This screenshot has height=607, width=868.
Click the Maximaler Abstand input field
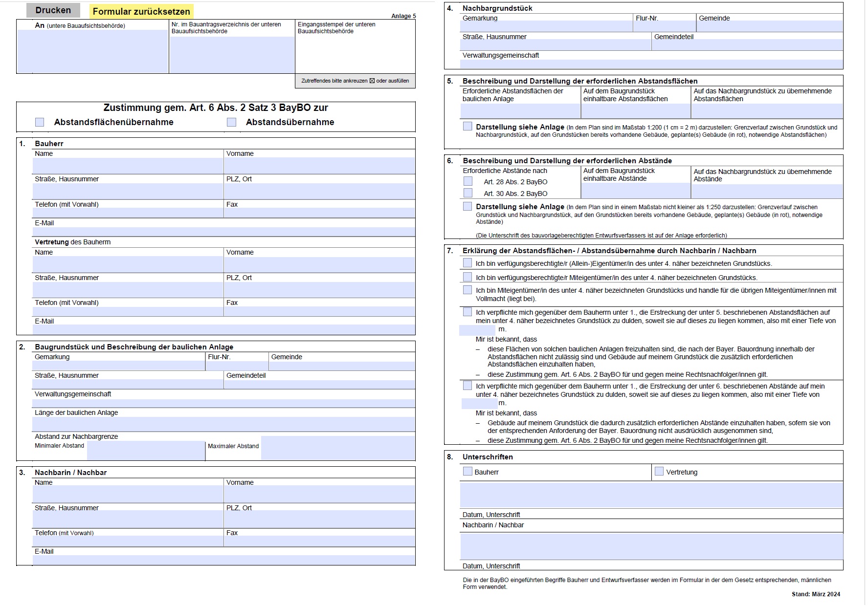click(337, 448)
